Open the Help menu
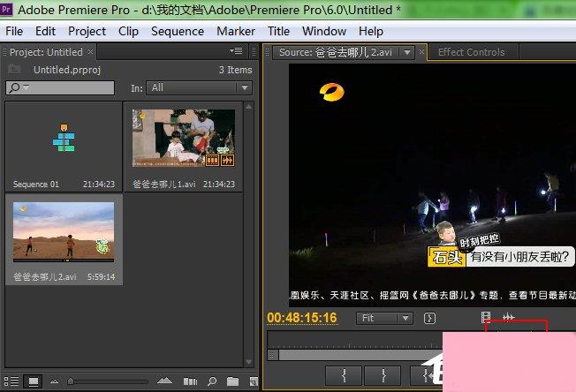576x392 pixels. pyautogui.click(x=371, y=31)
